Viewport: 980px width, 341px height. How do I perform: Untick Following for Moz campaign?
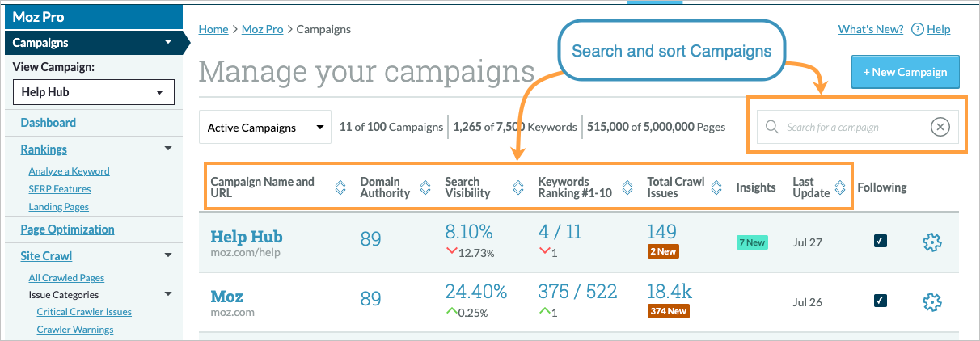coord(881,301)
